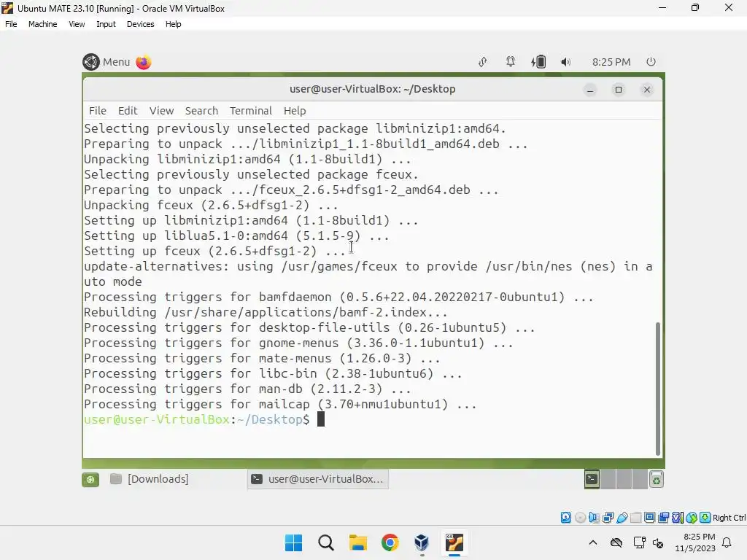
Task: Click the optical disc indicator in VirtualBox status bar
Action: 580,518
